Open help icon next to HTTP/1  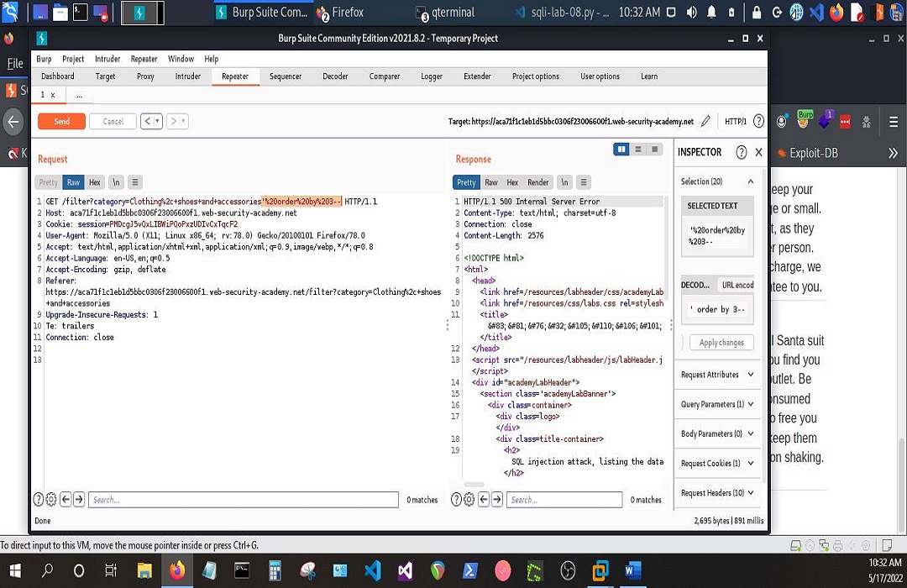758,122
